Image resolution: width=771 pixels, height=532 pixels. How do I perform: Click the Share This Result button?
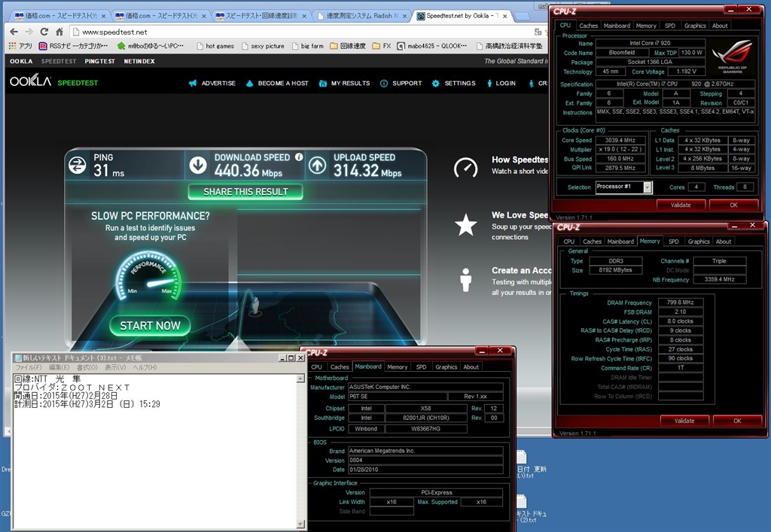click(x=245, y=192)
